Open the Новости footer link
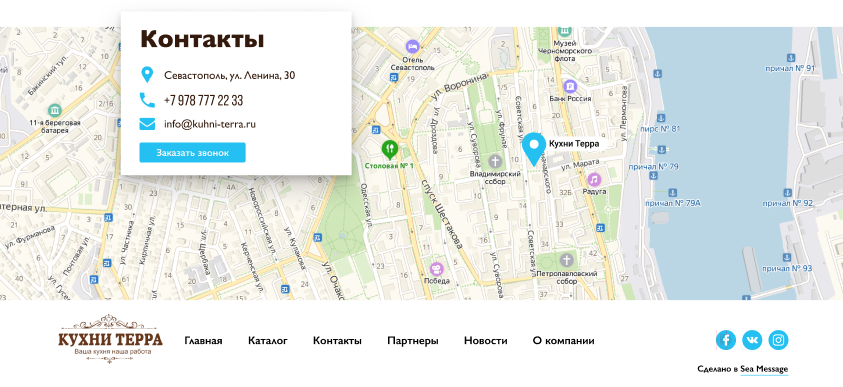 (x=485, y=341)
